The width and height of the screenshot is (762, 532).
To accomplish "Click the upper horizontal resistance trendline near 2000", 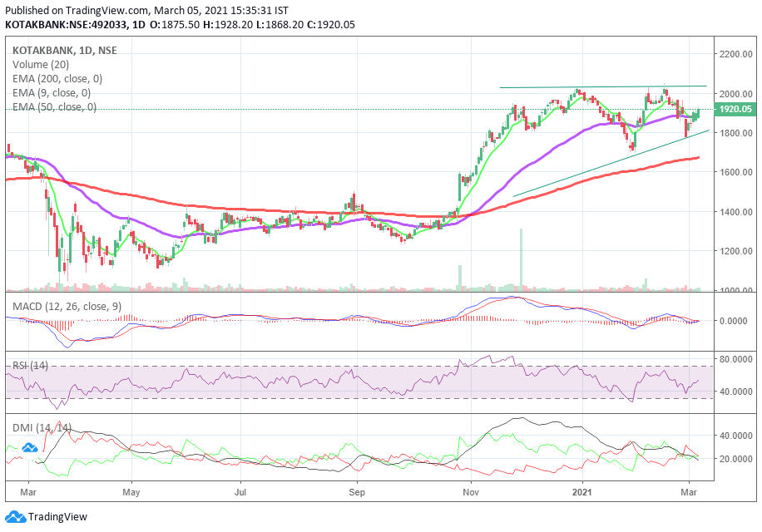I will pyautogui.click(x=602, y=87).
